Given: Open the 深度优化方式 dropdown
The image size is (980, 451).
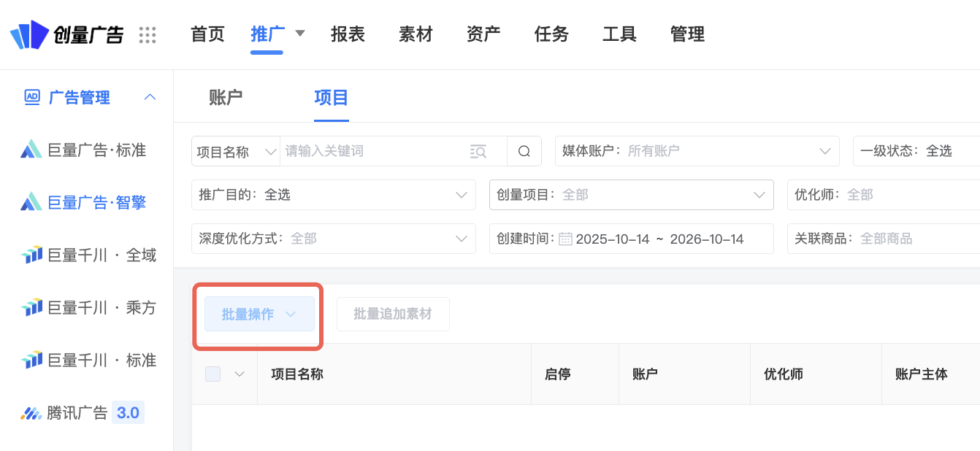Looking at the screenshot, I should pos(334,239).
